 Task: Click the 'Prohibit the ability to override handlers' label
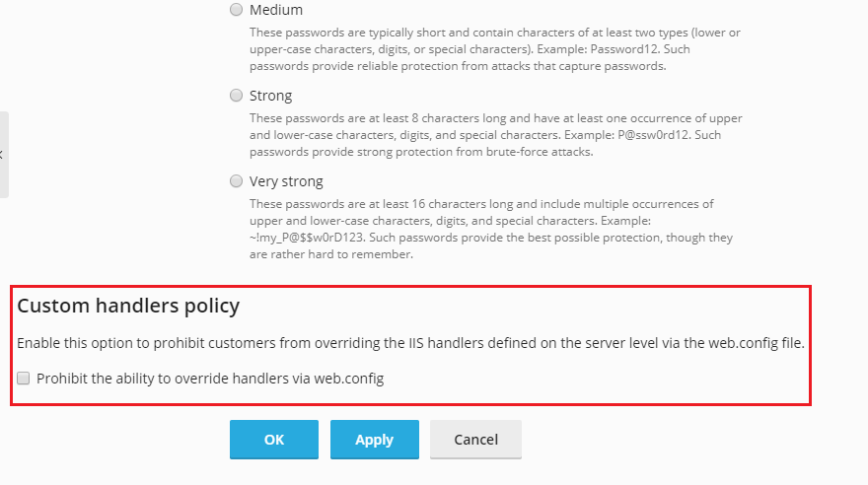tap(210, 379)
